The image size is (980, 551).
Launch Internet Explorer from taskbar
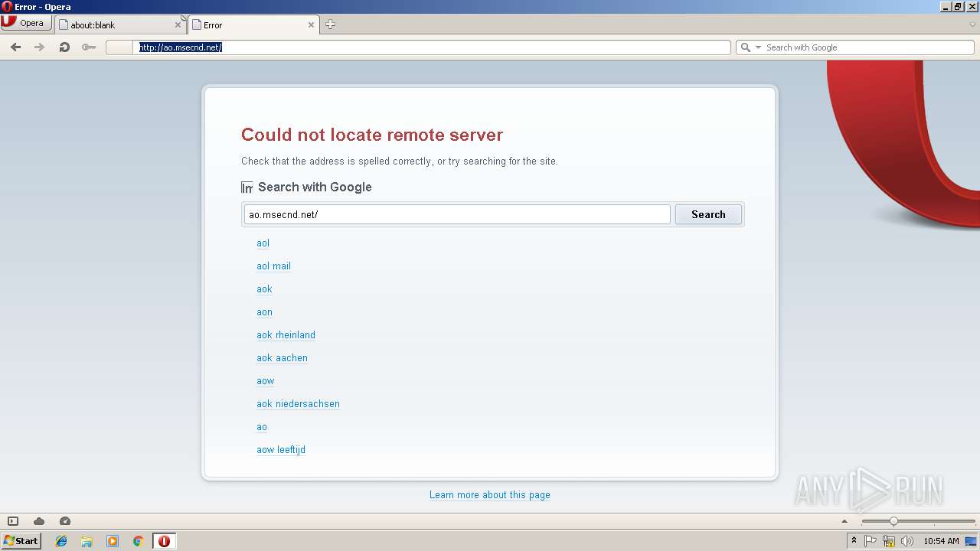pos(61,541)
